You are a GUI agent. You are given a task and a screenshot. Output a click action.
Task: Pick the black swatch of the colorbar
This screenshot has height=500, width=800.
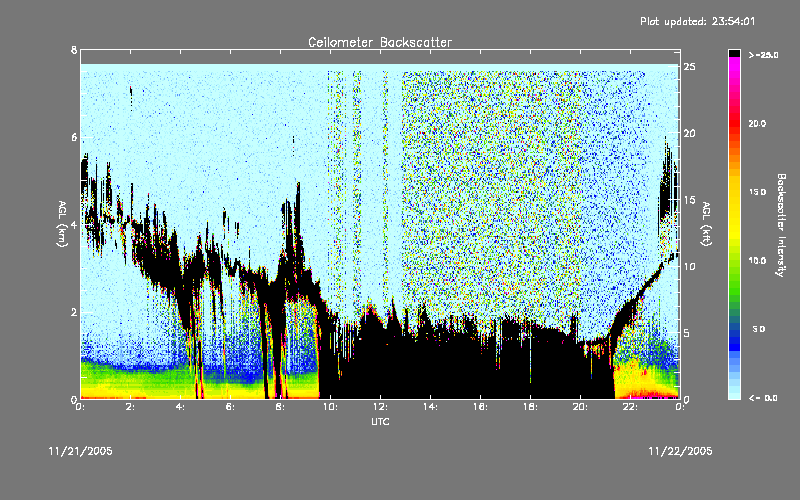point(734,53)
